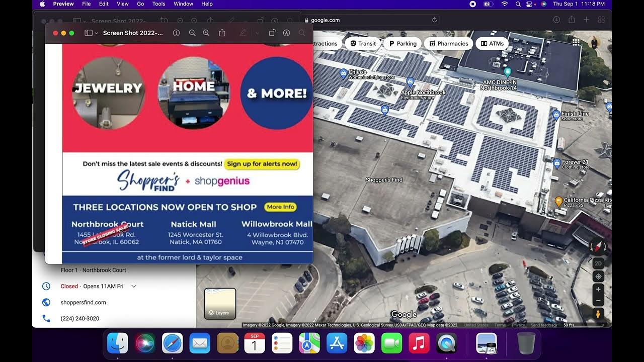
Task: Expand the sidebar view options chevron in Preview
Action: [96, 33]
